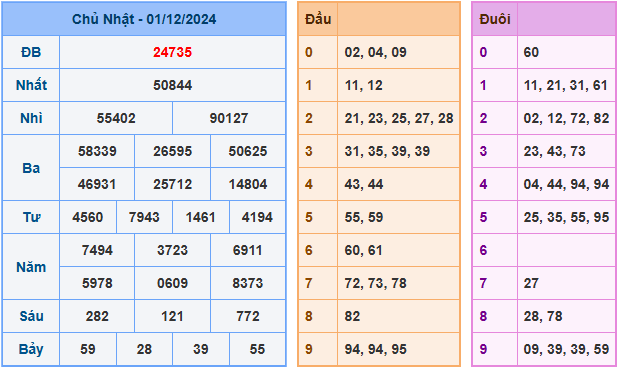Image resolution: width=617 pixels, height=367 pixels.
Task: Click the Năm row label
Action: (31, 267)
